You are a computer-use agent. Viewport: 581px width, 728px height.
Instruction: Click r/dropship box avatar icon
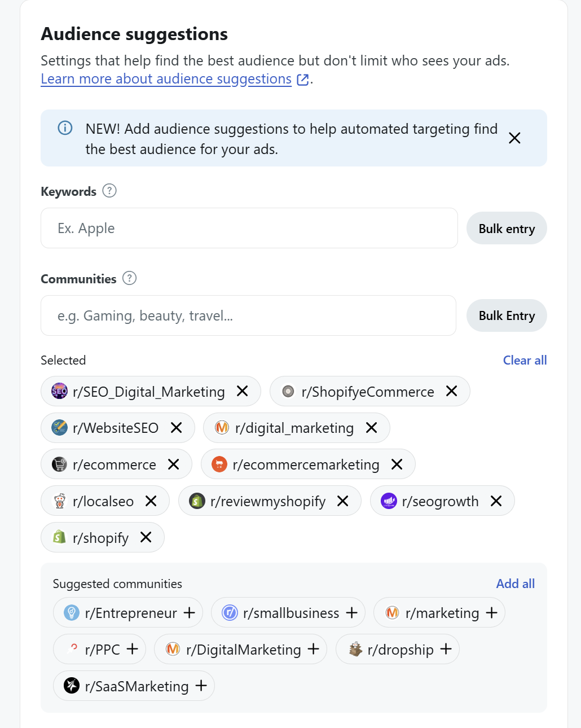[355, 649]
